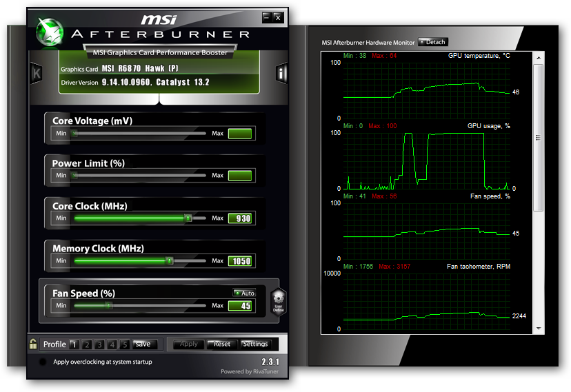Screen dimensions: 571x392
Task: Click the Reset button
Action: pos(222,344)
